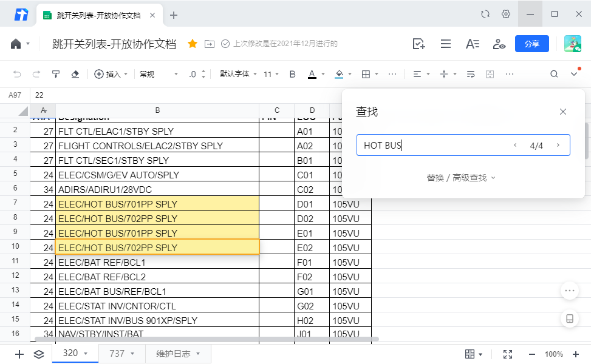The height and width of the screenshot is (364, 591).
Task: Click the Tencent Docs home logo
Action: click(x=21, y=15)
